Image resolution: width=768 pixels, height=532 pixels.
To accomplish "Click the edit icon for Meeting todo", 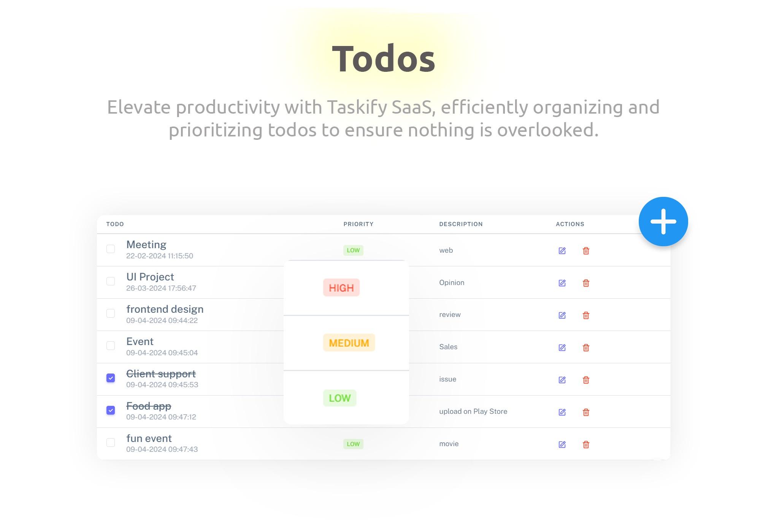I will point(562,250).
